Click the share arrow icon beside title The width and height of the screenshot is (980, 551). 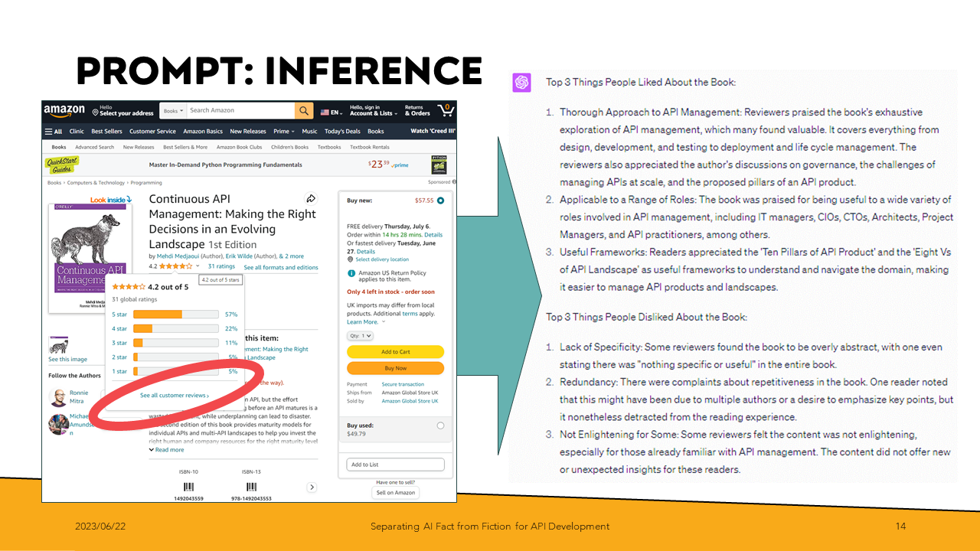click(311, 198)
